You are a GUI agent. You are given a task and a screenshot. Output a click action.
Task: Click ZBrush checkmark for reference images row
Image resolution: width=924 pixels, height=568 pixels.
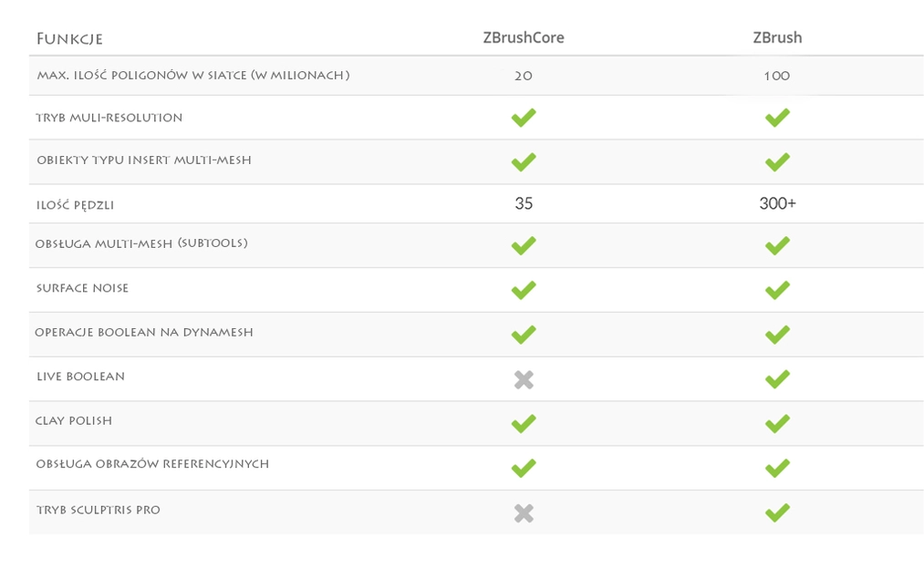pos(777,469)
